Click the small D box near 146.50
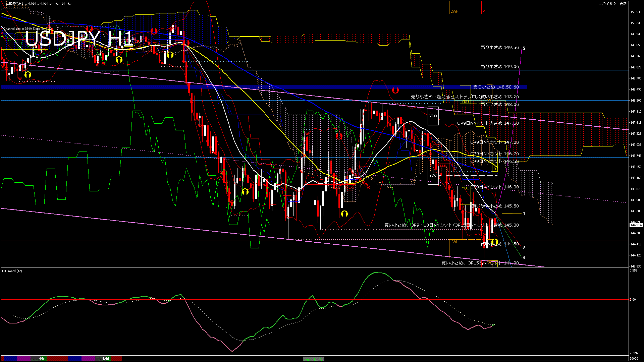 point(494,169)
